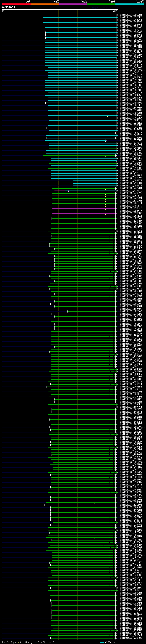Click the cyan alignment bar for UniRef100_Q9SLA8
This screenshot has height=644, width=146.
[x=80, y=15]
